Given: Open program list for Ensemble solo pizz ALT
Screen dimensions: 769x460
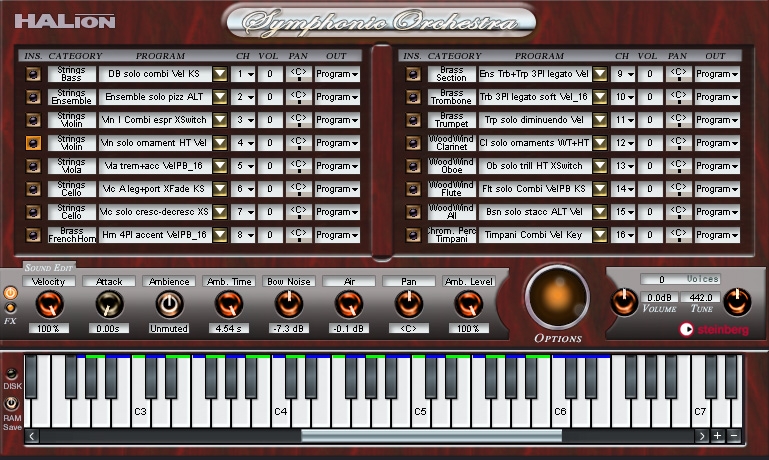Looking at the screenshot, I should click(220, 97).
